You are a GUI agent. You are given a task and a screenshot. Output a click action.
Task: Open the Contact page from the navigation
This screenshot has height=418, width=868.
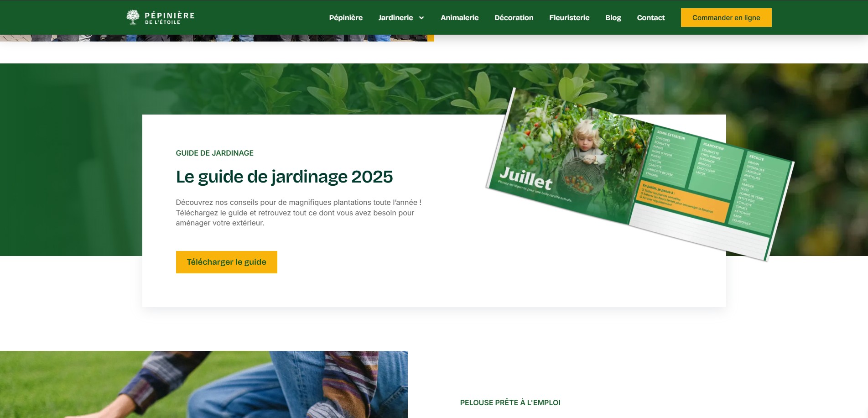[650, 17]
